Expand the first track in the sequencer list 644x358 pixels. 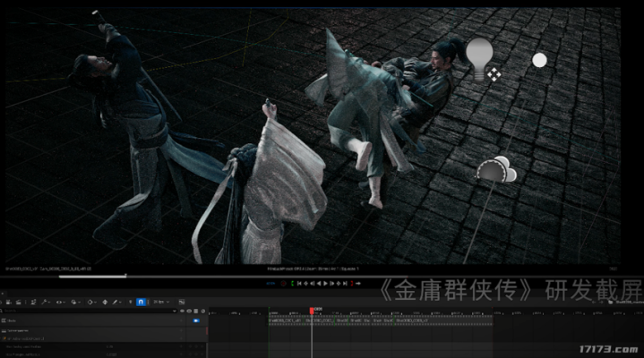click(x=4, y=320)
